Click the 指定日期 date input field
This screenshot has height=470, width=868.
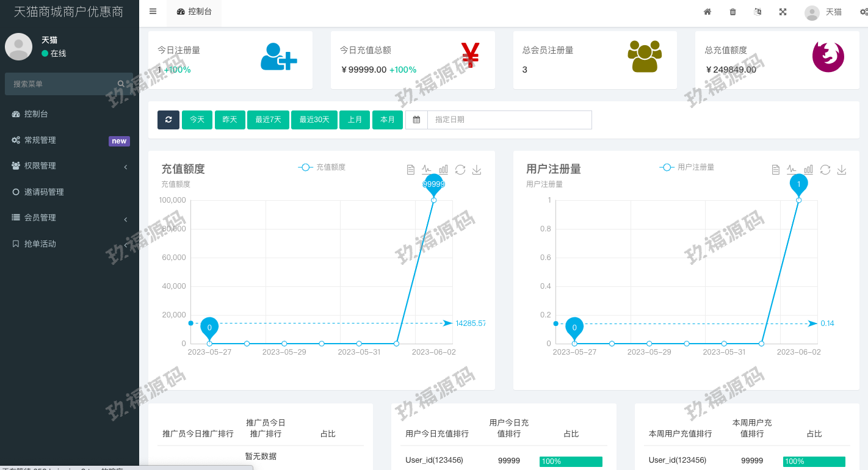(509, 120)
